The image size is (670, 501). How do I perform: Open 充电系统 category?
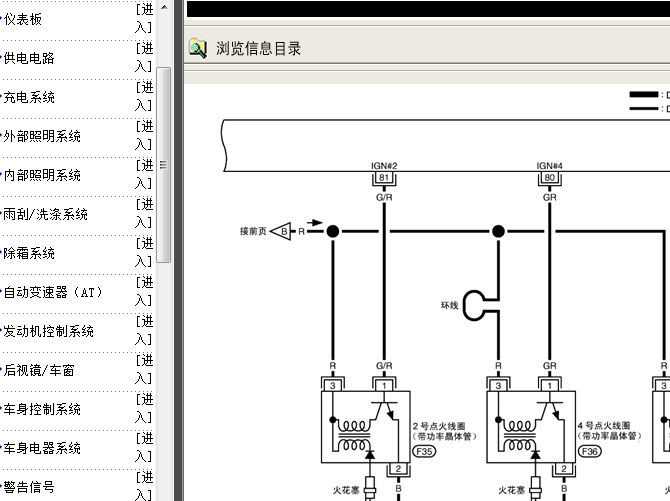29,97
